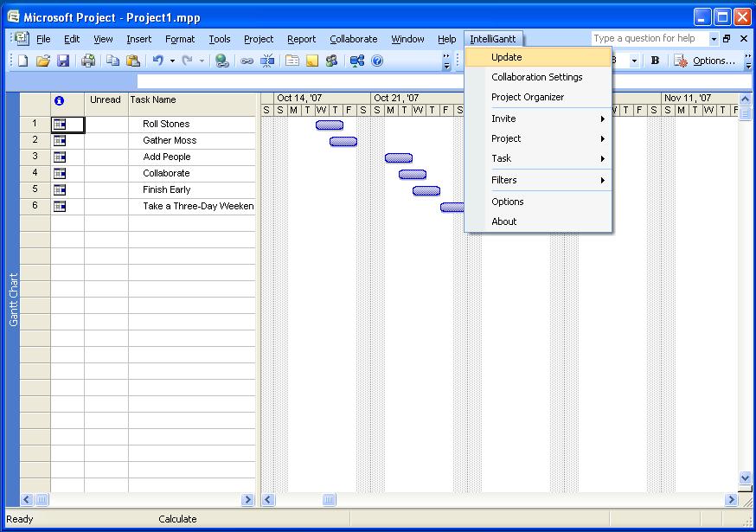Select About in the IntelliGantt menu
Viewport: 756px width, 532px height.
(539, 221)
